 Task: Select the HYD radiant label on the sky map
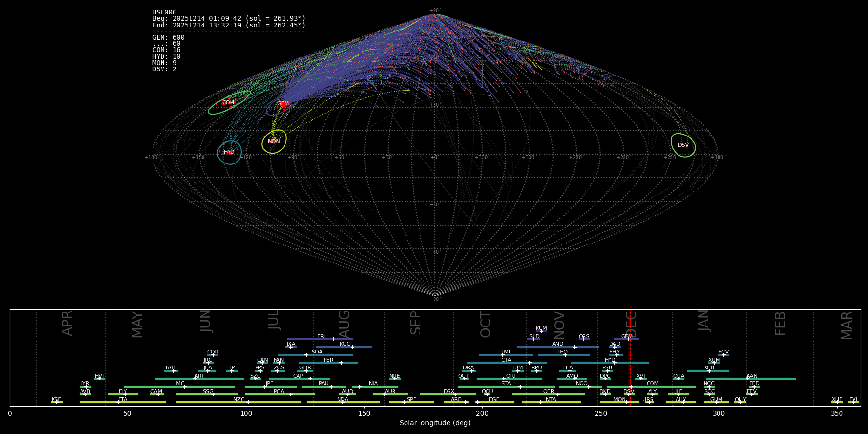(x=229, y=152)
